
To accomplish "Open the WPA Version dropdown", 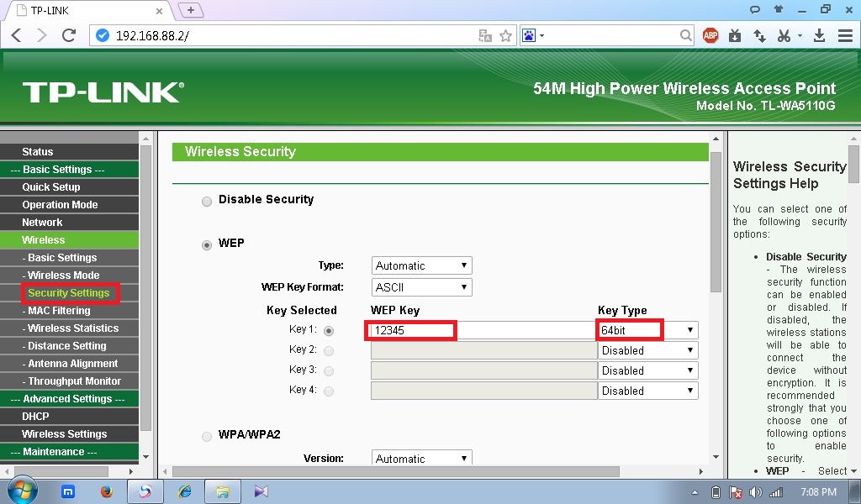I will pyautogui.click(x=422, y=458).
